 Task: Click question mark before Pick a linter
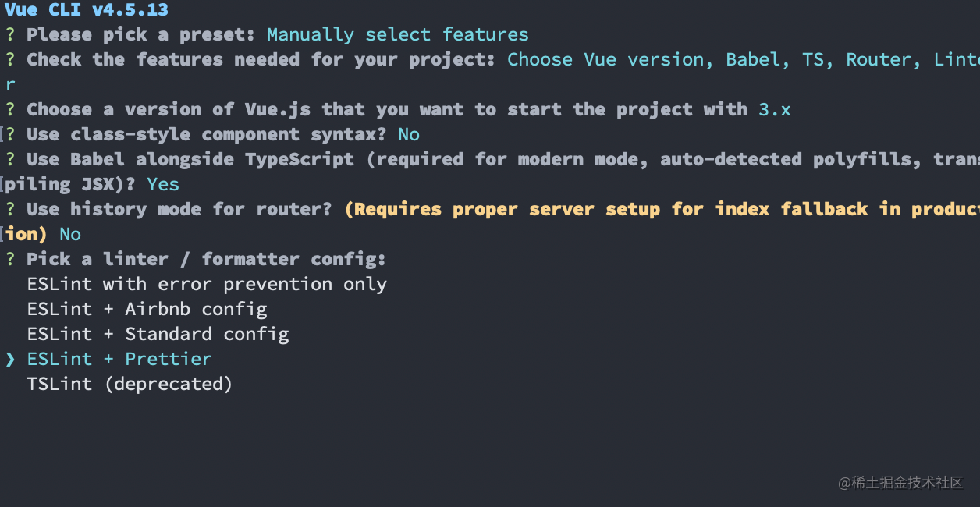tap(10, 259)
